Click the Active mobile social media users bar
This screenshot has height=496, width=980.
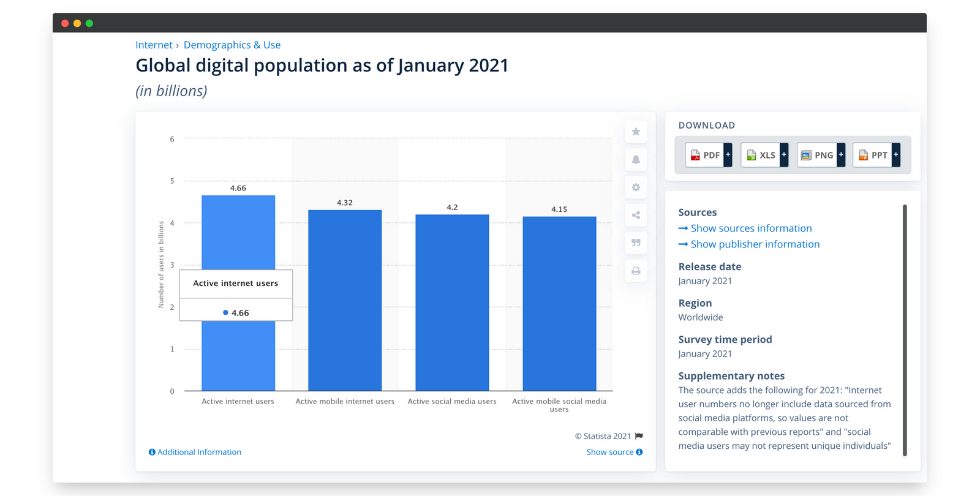point(559,304)
